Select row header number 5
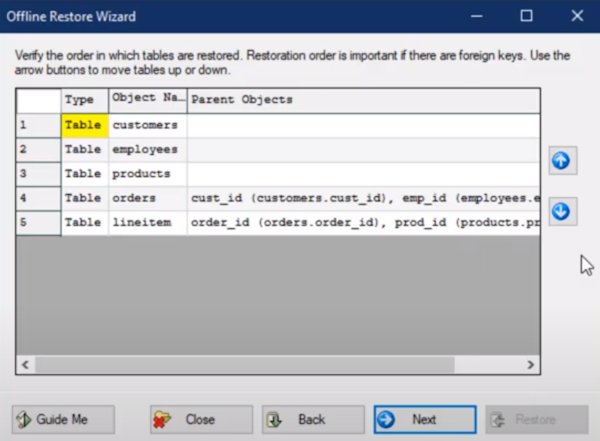 38,223
